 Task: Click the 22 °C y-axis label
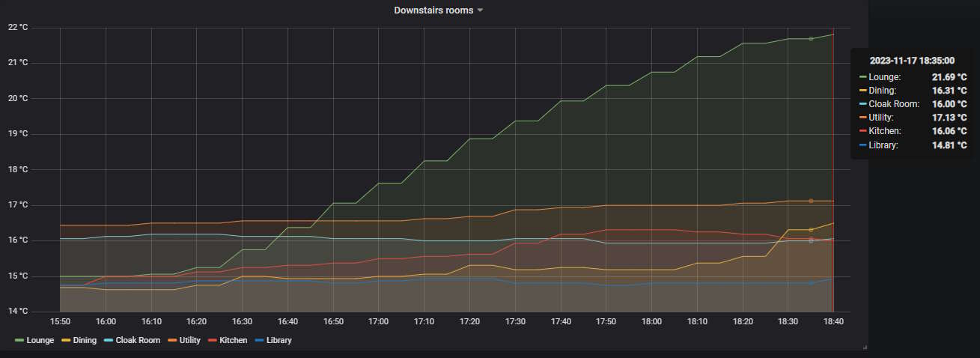click(17, 27)
